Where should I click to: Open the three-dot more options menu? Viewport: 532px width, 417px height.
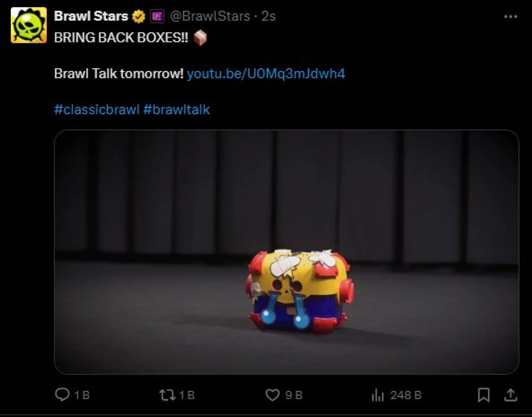click(510, 17)
